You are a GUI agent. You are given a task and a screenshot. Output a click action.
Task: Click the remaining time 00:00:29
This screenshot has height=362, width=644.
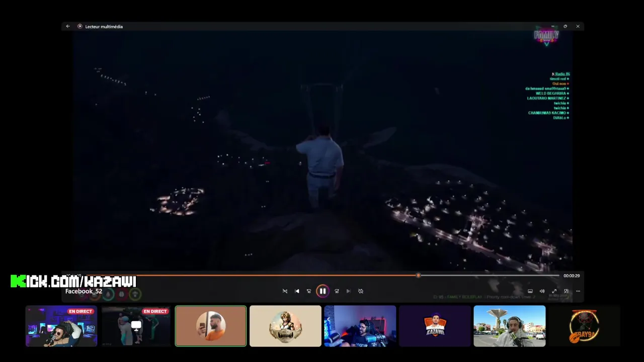click(x=572, y=276)
